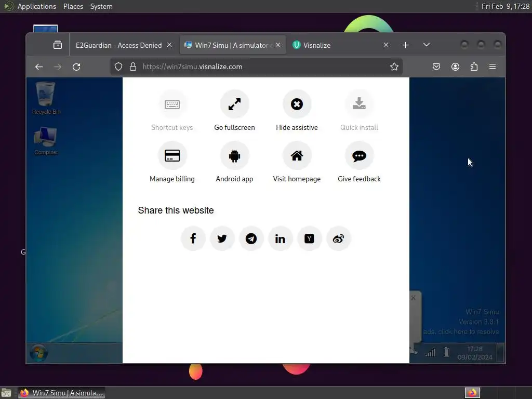Click the ads click here to resolve text
Image resolution: width=532 pixels, height=399 pixels.
(461, 331)
